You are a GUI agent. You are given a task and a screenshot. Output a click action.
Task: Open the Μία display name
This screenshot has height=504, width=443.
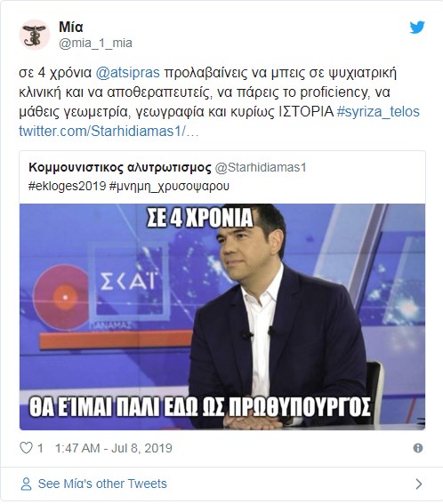pos(71,27)
